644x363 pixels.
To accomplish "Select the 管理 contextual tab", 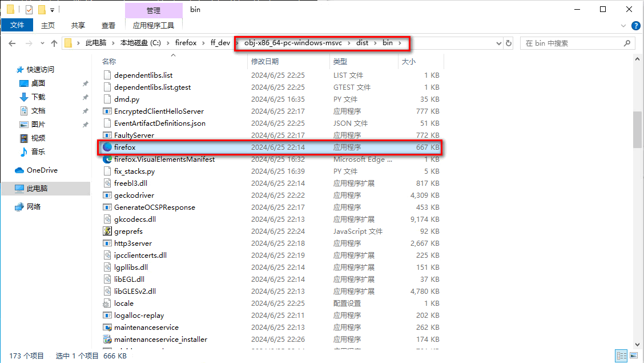I will coord(154,10).
